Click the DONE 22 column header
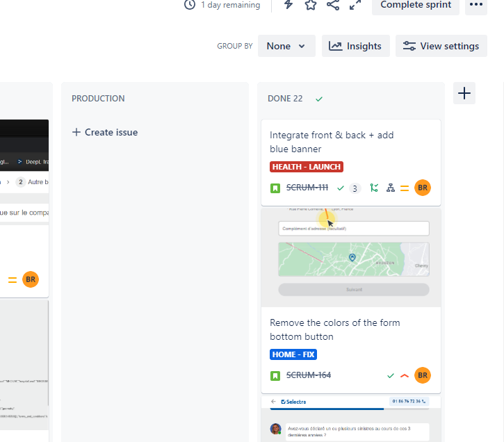Screen dimensions: 504x442 click(x=285, y=98)
